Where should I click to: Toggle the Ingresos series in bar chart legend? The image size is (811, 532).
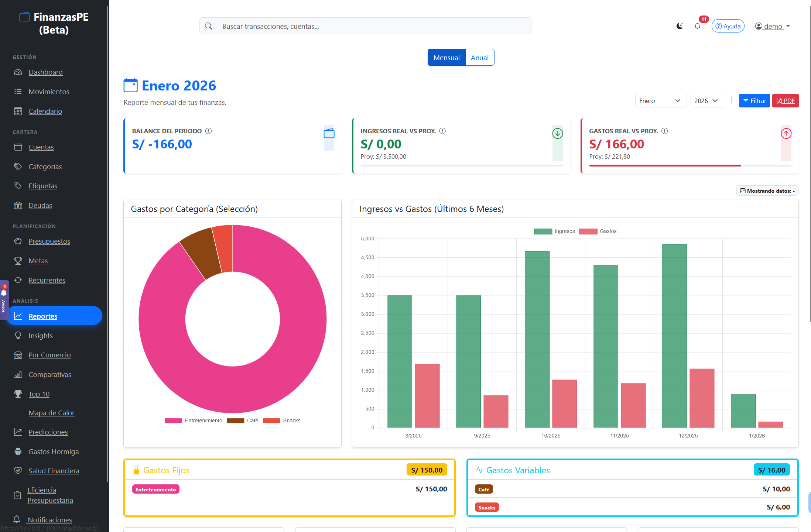click(554, 231)
